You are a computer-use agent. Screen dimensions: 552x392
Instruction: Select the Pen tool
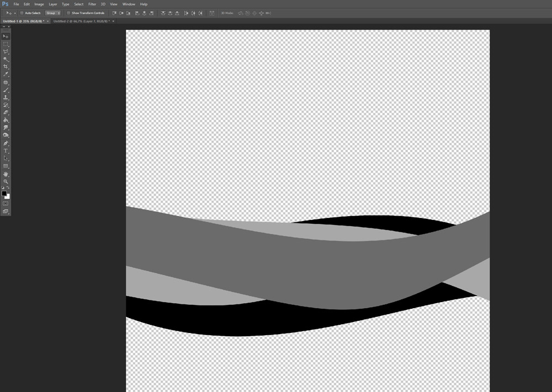(6, 143)
